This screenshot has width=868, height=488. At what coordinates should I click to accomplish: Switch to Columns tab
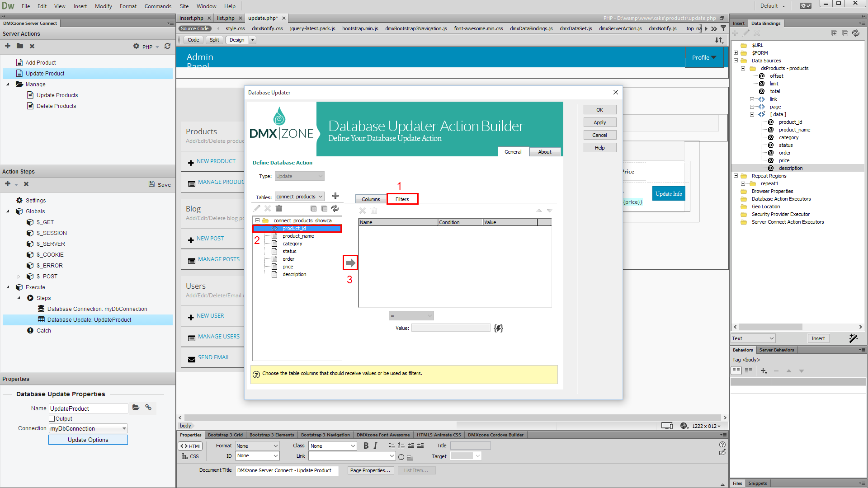[371, 199]
